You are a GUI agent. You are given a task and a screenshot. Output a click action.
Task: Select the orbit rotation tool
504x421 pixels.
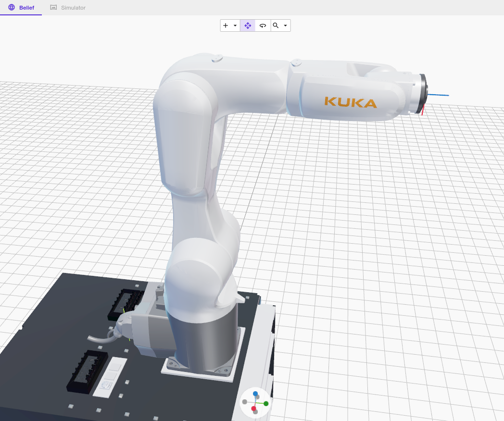[262, 25]
